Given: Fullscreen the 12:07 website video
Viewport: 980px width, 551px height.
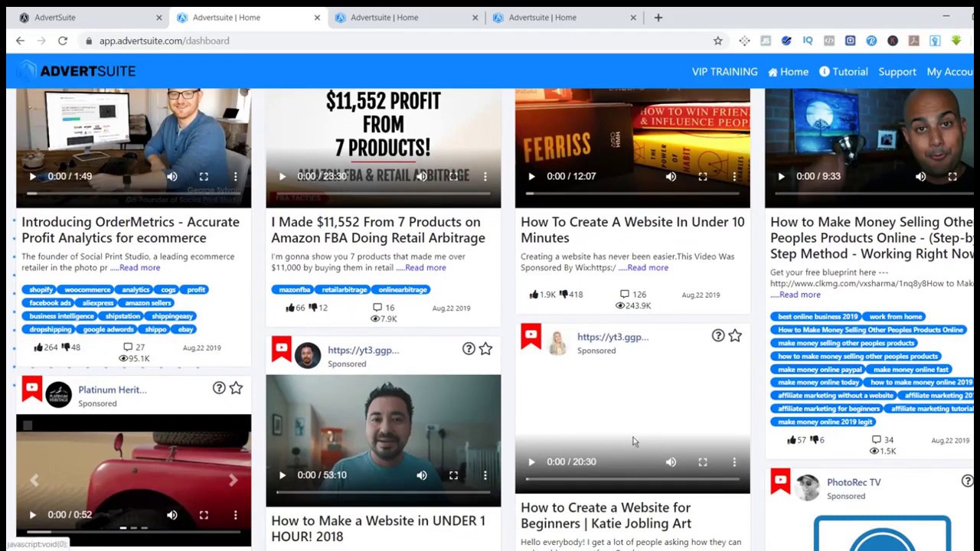Looking at the screenshot, I should [703, 177].
